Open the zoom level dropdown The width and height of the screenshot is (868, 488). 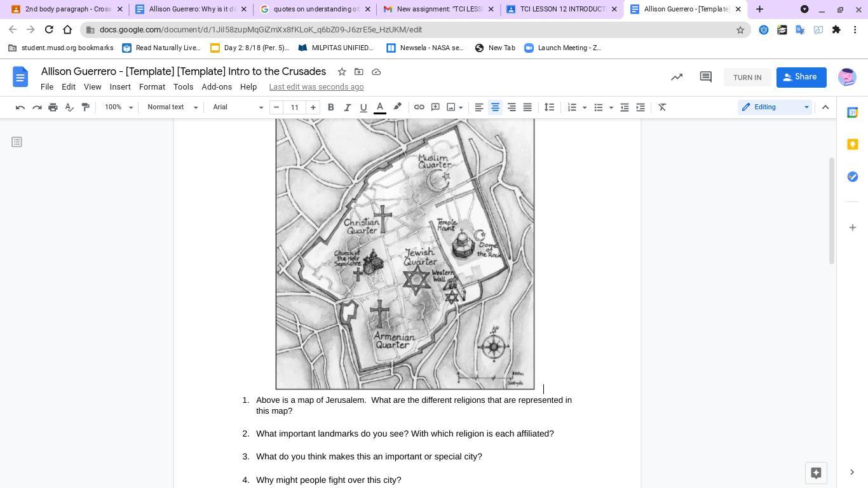[x=119, y=107]
